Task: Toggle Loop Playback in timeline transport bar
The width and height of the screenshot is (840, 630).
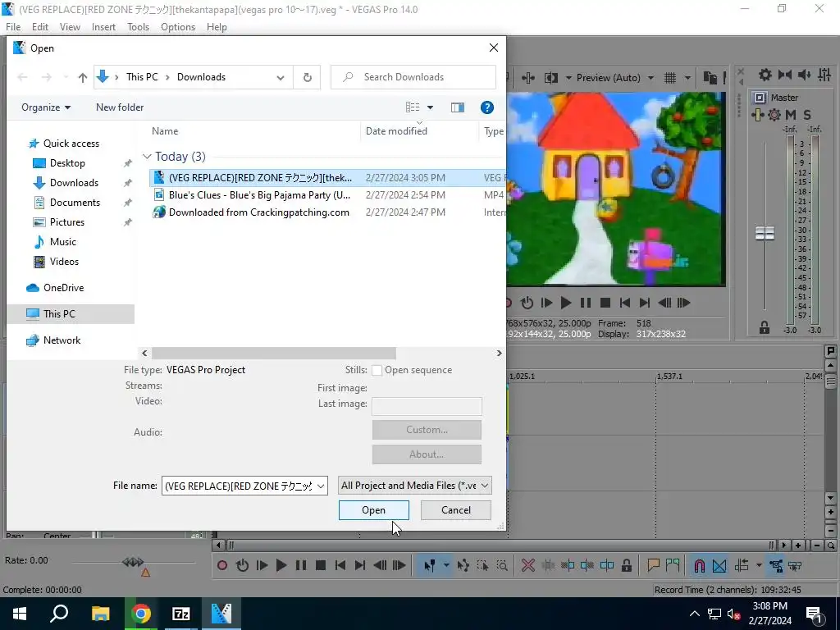Action: click(242, 565)
